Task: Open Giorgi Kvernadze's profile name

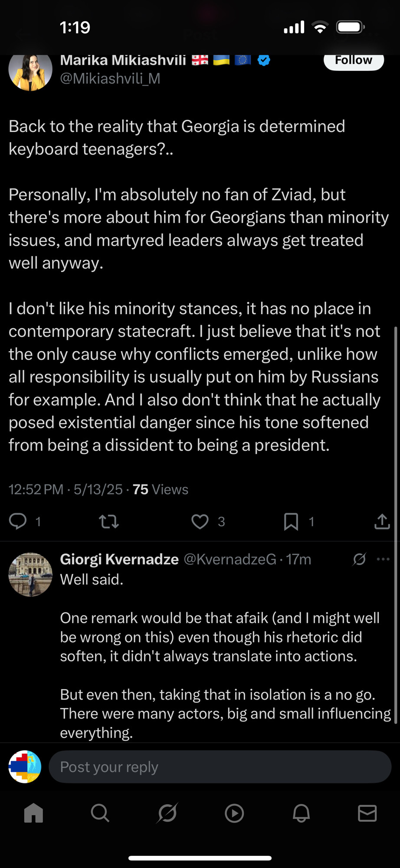Action: click(x=119, y=559)
